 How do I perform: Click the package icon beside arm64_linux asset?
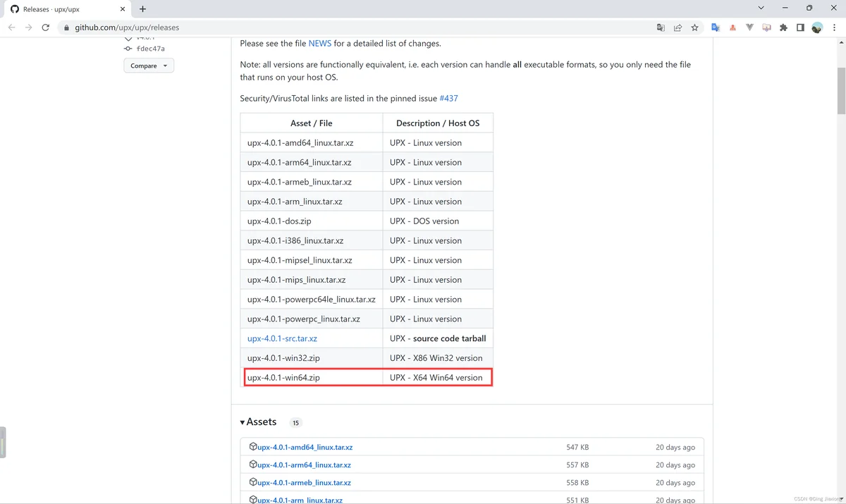(253, 464)
